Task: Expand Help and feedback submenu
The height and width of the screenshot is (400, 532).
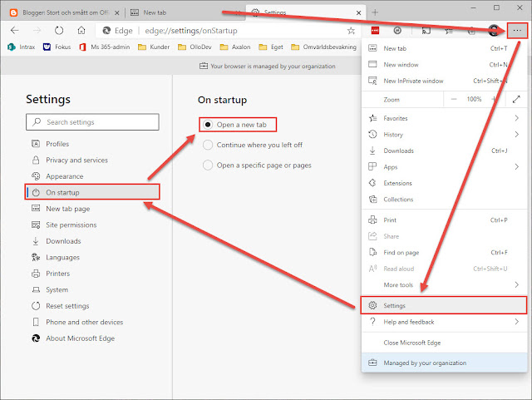Action: click(x=444, y=322)
